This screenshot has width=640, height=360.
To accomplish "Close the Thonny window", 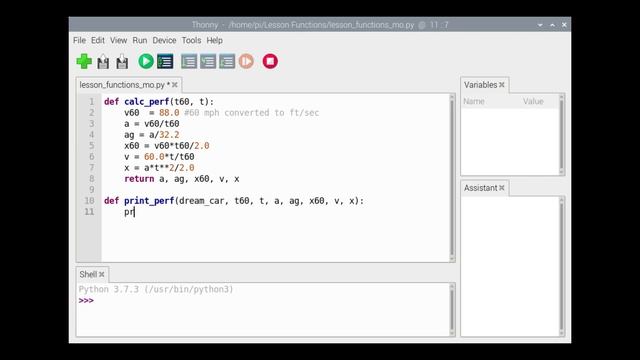I will pyautogui.click(x=564, y=25).
